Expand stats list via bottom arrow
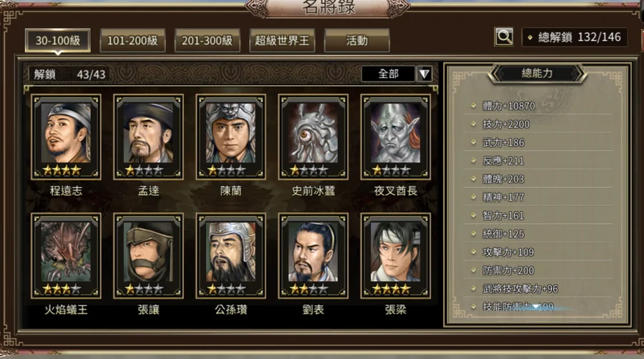 click(x=537, y=307)
